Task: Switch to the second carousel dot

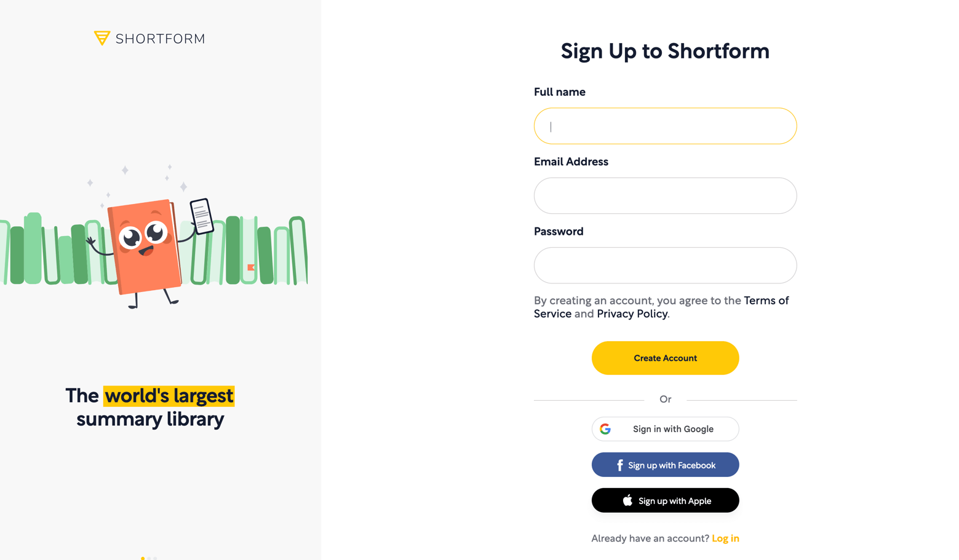Action: click(x=149, y=558)
